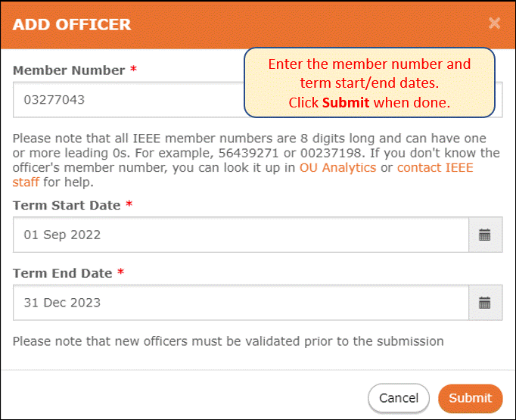Click the Term Start Date label

click(67, 205)
